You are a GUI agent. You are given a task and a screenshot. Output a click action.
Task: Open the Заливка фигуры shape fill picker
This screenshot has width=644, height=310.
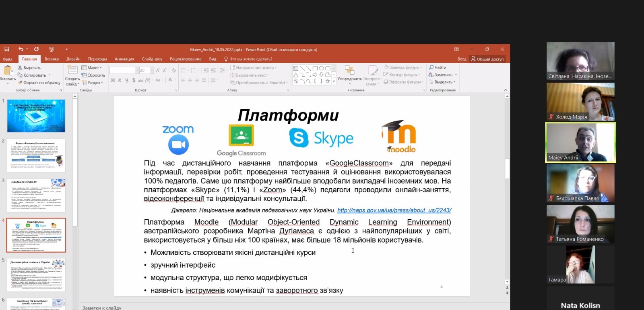pyautogui.click(x=403, y=67)
